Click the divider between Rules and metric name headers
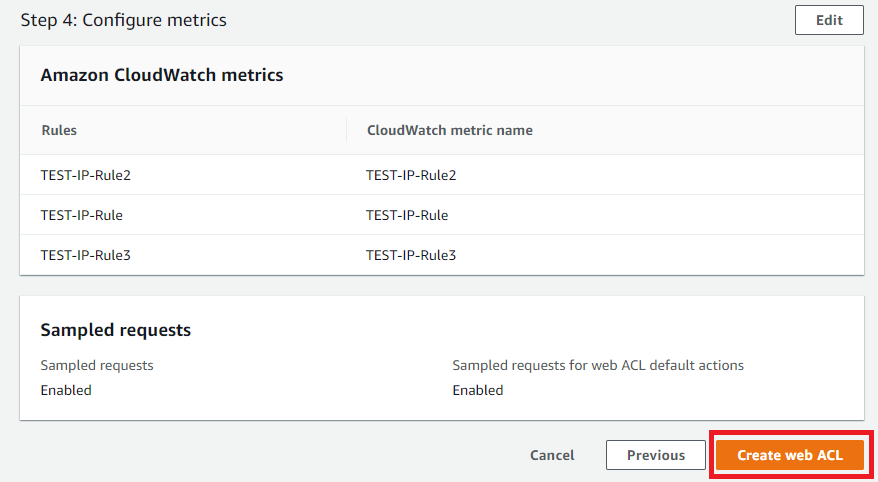878x482 pixels. coord(346,130)
